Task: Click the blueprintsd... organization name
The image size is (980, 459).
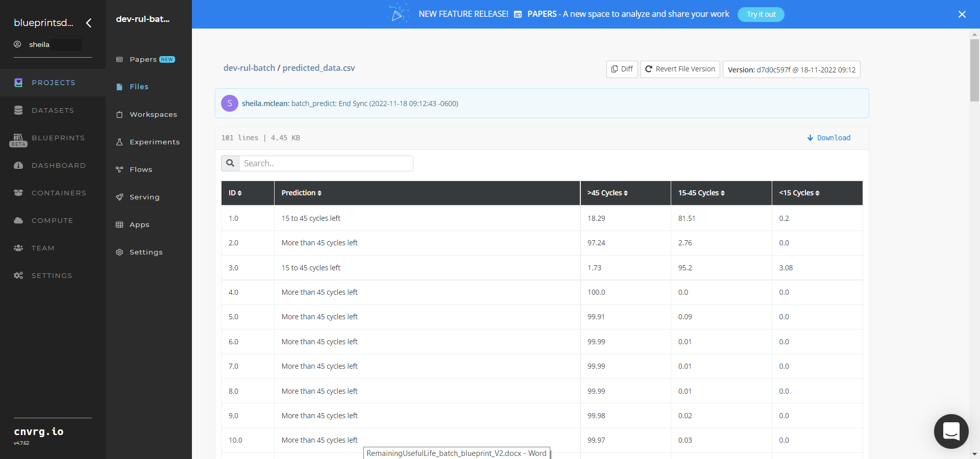Action: [43, 23]
